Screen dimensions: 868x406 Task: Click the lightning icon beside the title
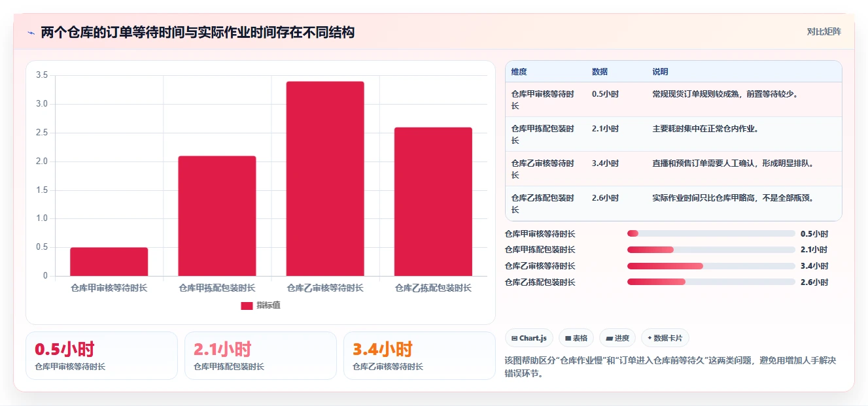coord(31,33)
